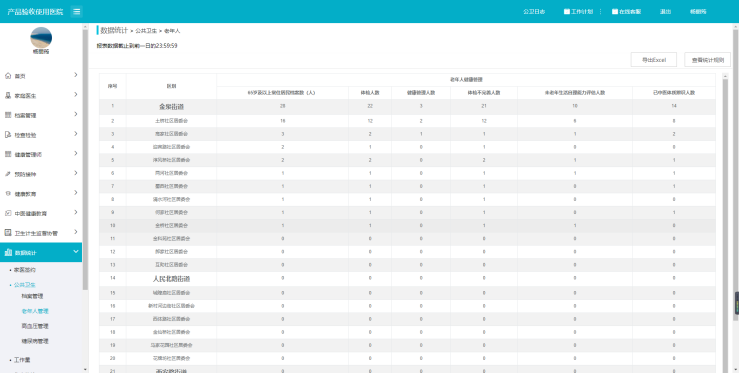Open the 公卫日志 header link
The height and width of the screenshot is (374, 740).
point(534,12)
